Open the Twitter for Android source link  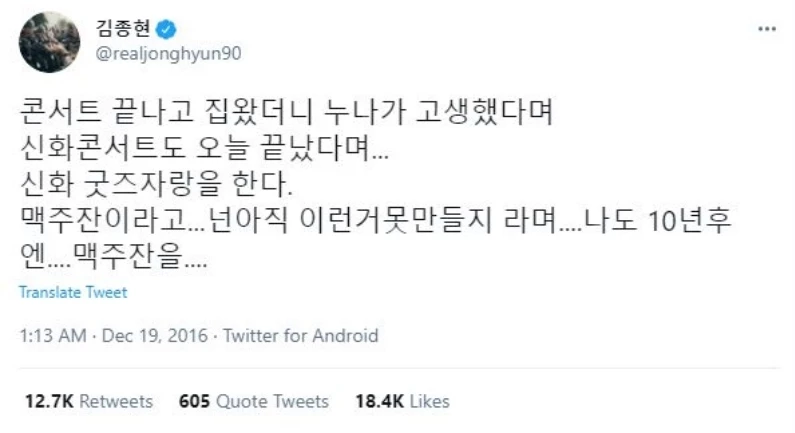point(301,336)
